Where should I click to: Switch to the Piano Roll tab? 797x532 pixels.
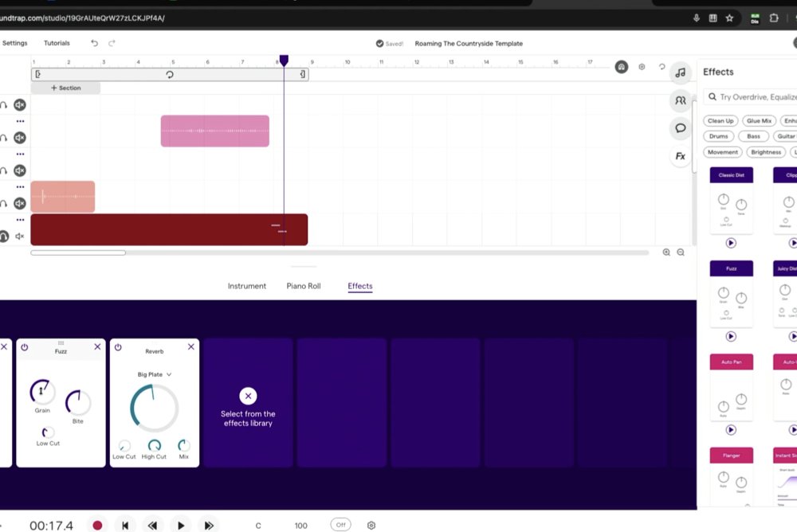pos(304,286)
